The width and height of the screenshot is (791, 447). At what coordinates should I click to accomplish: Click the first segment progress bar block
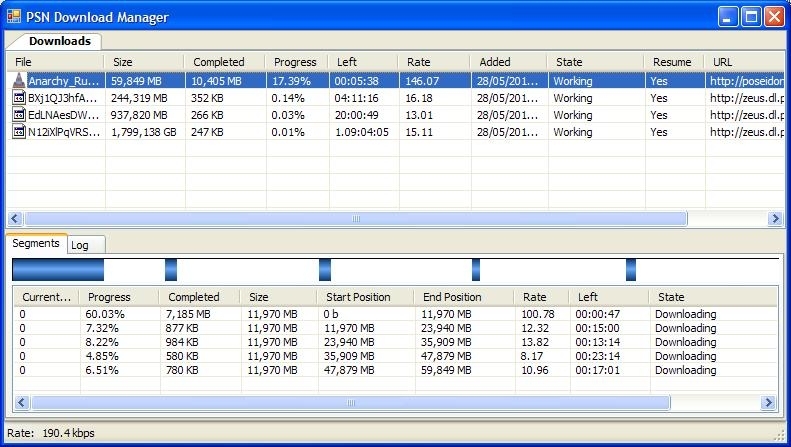pos(58,270)
